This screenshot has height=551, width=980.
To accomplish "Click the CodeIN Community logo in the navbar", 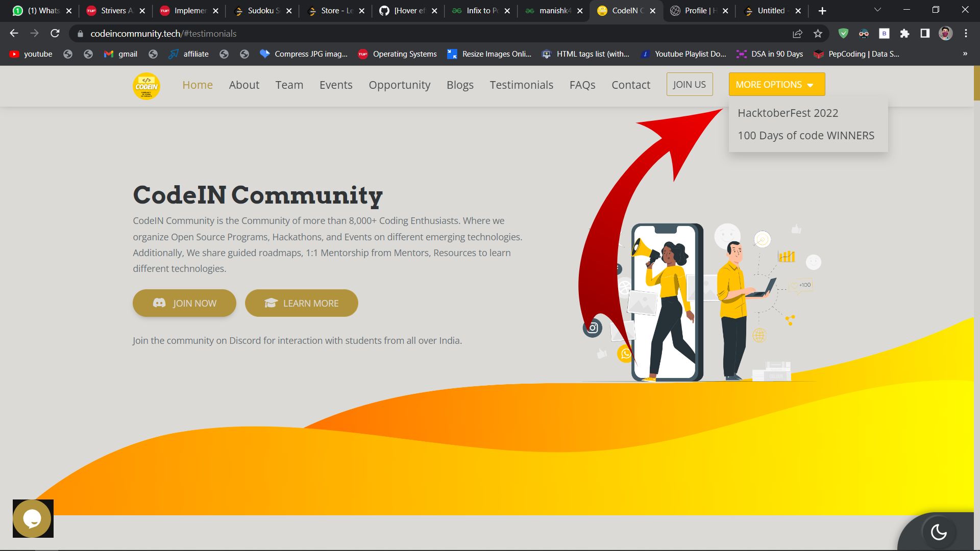I will 146,86.
